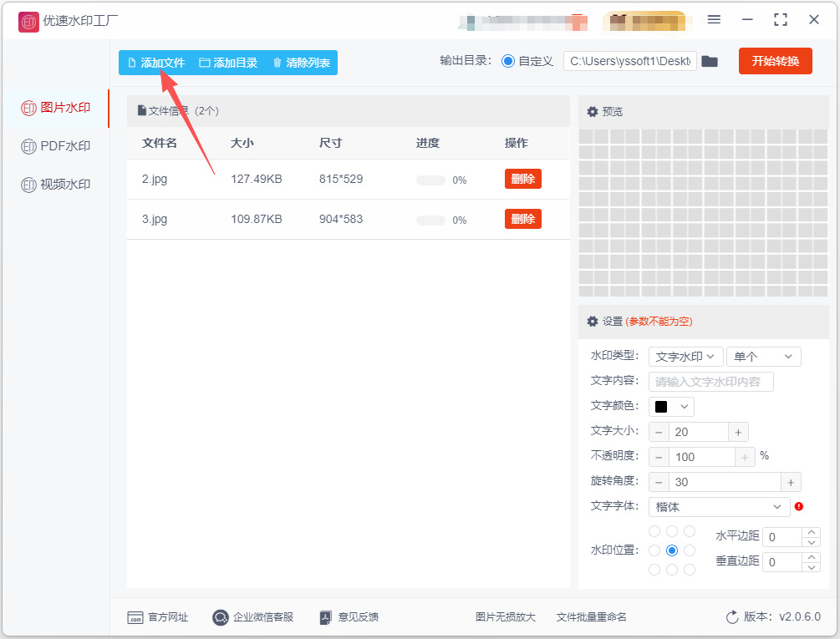
Task: Start conversion with 开始转换
Action: coord(775,61)
